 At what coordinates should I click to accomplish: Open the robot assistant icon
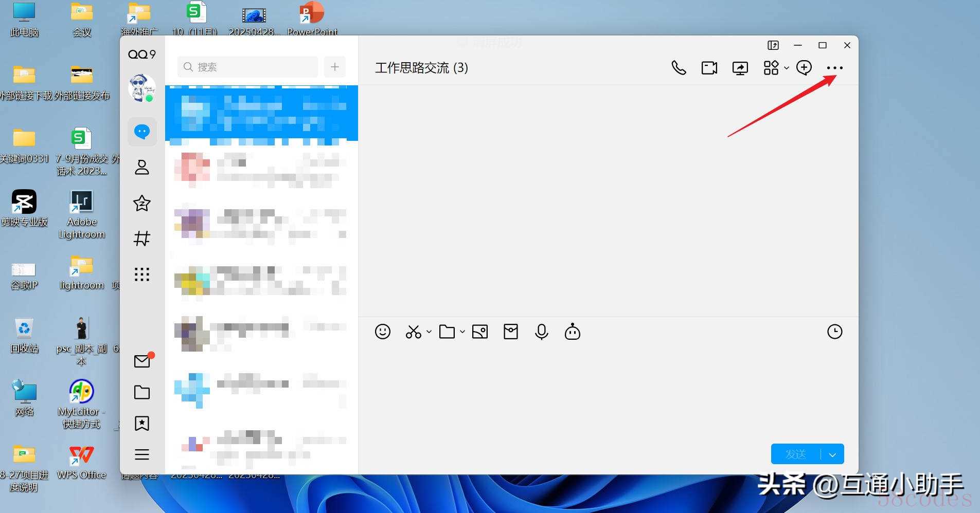[572, 332]
